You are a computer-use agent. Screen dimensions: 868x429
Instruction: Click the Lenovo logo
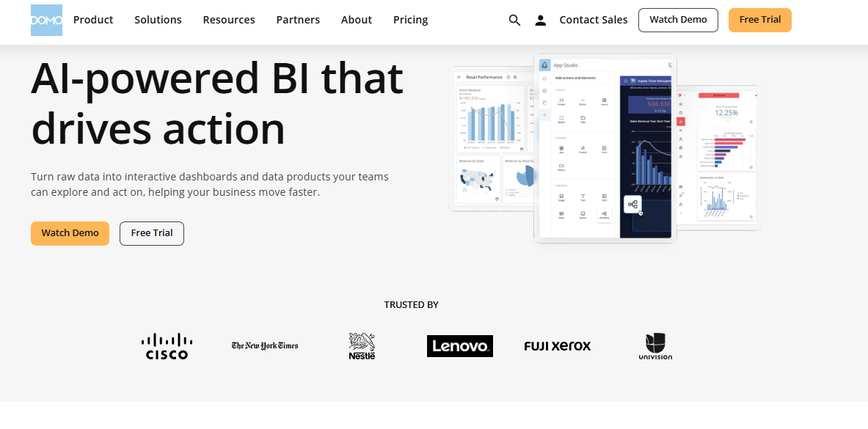click(460, 346)
